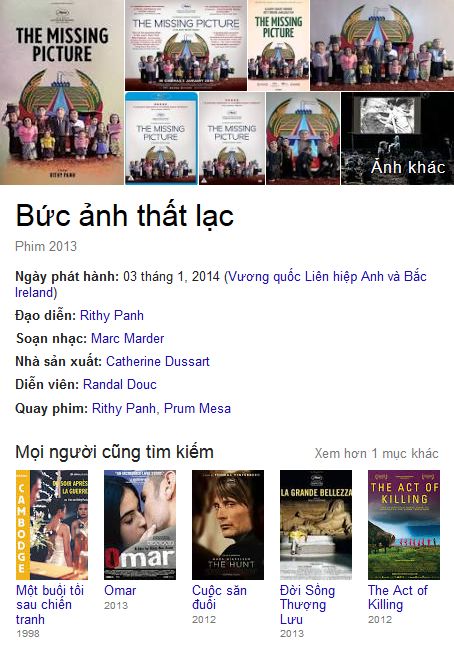Viewport: 454px width, 647px height.
Task: Open the 'Cuộc săn đuổi' title link
Action: [x=219, y=597]
